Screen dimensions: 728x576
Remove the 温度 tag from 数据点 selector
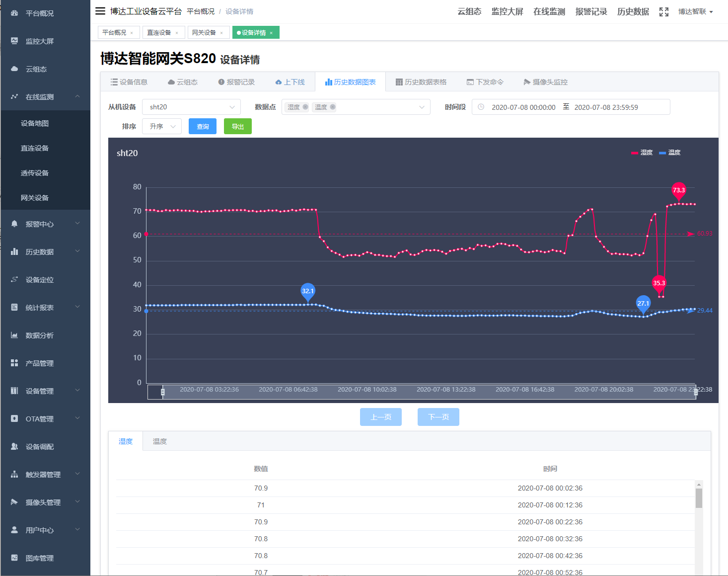pos(333,107)
